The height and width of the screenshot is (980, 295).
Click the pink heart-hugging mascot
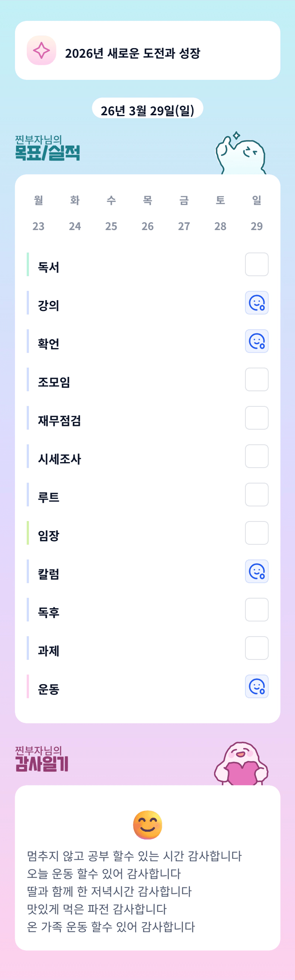[241, 763]
